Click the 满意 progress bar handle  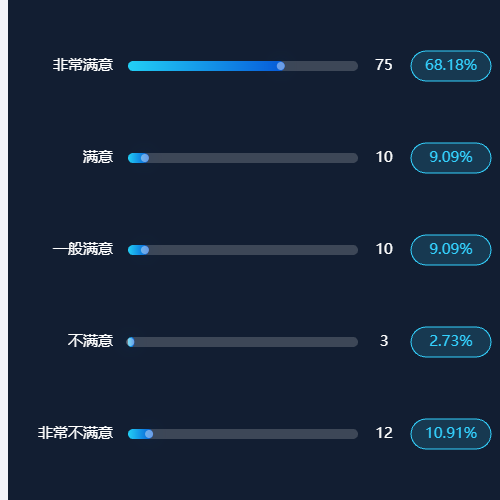pos(145,158)
